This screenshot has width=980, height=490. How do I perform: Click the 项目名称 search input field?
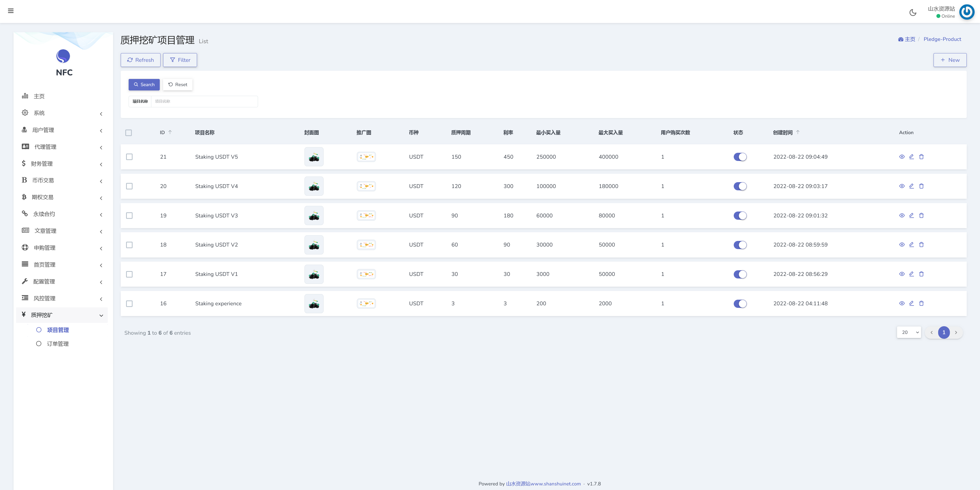[x=204, y=101]
